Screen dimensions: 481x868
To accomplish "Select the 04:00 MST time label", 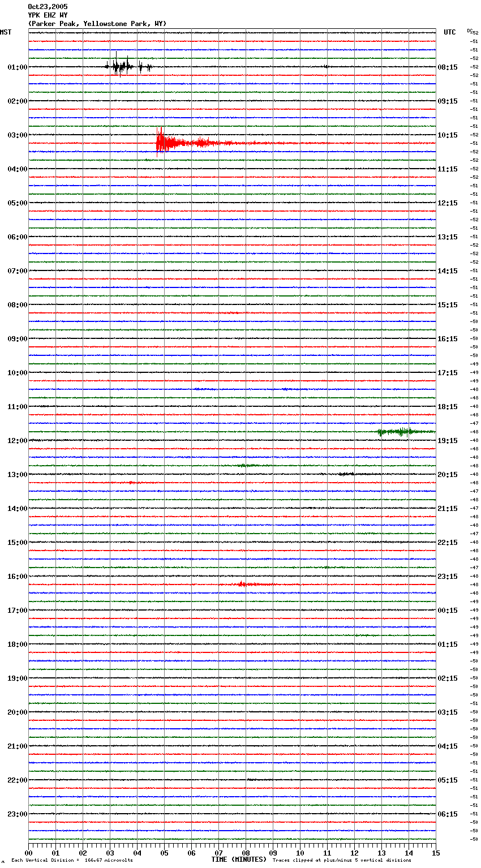I will click(x=18, y=169).
